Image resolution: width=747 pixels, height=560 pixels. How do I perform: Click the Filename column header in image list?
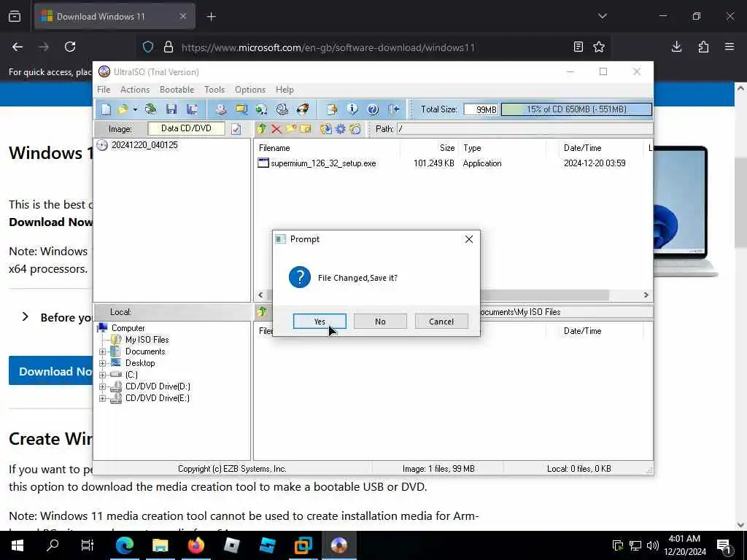(x=327, y=148)
